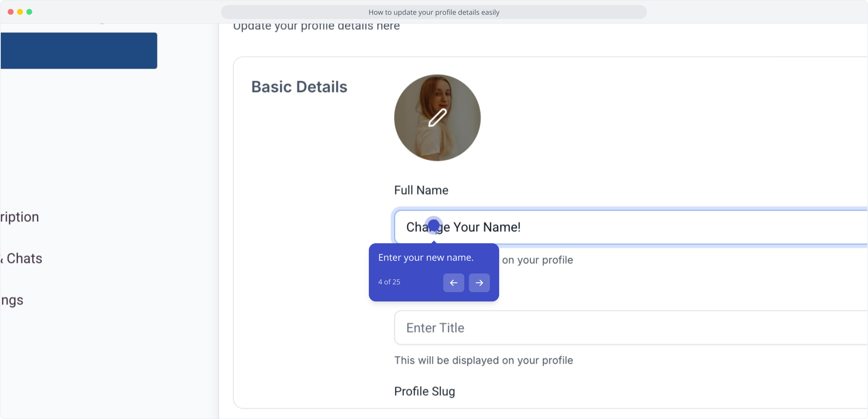
Task: Click helper text below the Enter Title field
Action: [484, 360]
